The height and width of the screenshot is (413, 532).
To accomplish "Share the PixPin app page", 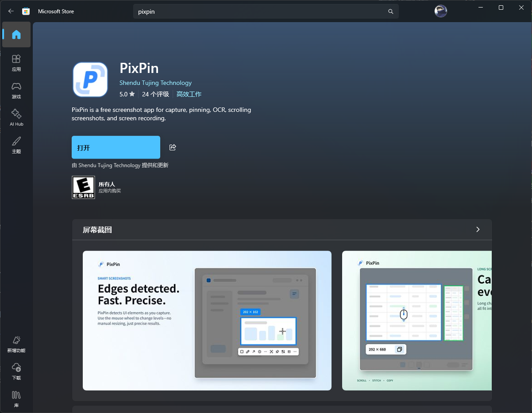I will [x=173, y=147].
